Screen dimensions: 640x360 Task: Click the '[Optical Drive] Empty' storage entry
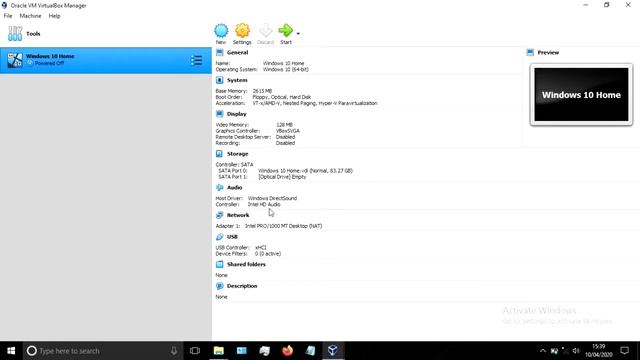tap(282, 177)
